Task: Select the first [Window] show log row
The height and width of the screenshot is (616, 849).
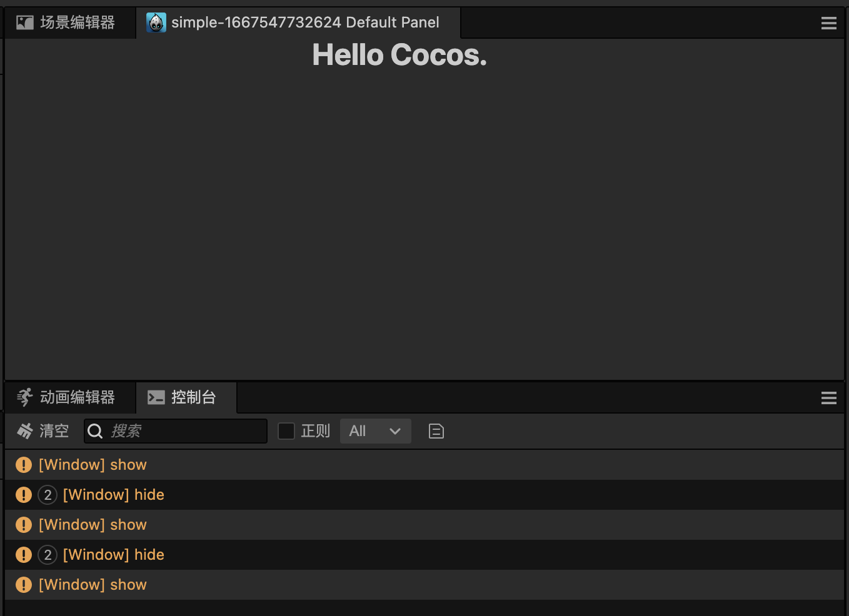Action: pos(424,465)
